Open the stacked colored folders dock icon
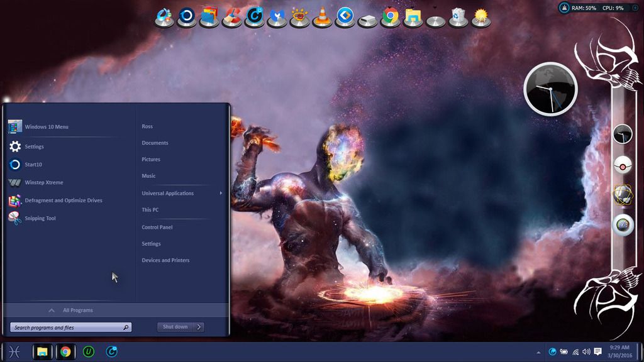 coord(209,16)
